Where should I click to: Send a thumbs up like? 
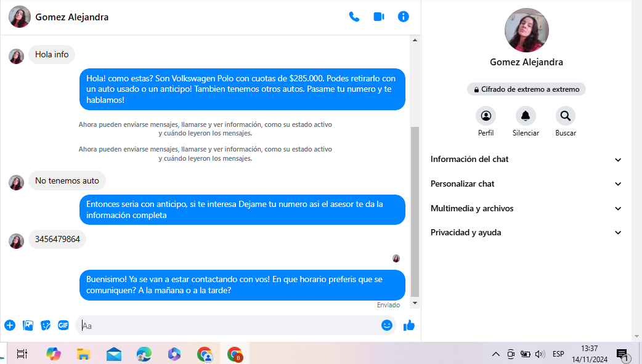tap(409, 325)
